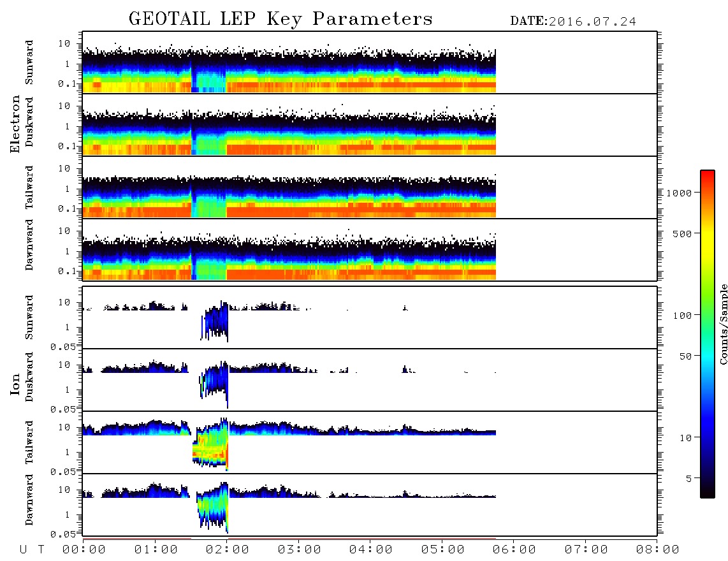Click the '10' tick of Electron Duskward axis
This screenshot has width=728, height=561.
(x=64, y=106)
